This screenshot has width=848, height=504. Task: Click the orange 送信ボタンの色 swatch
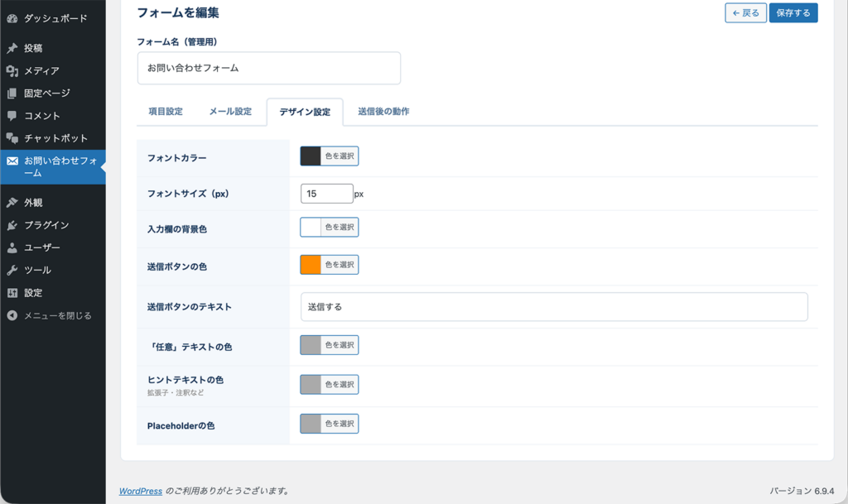(311, 265)
